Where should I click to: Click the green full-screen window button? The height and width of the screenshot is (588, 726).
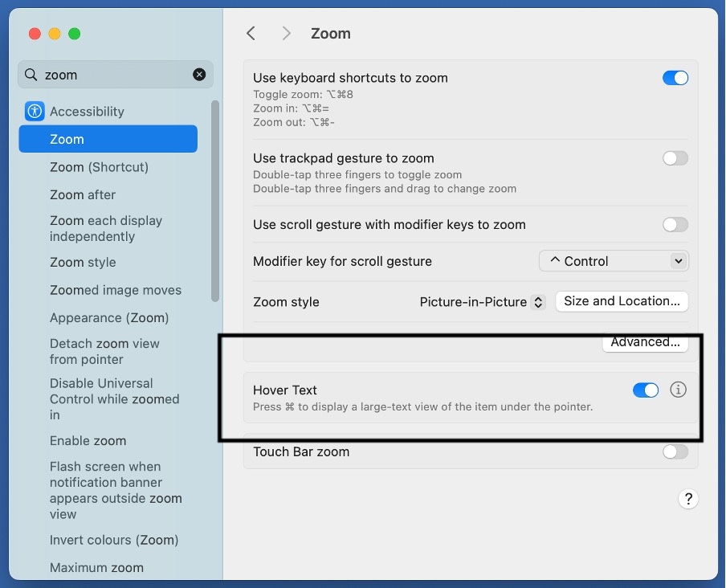tap(75, 34)
